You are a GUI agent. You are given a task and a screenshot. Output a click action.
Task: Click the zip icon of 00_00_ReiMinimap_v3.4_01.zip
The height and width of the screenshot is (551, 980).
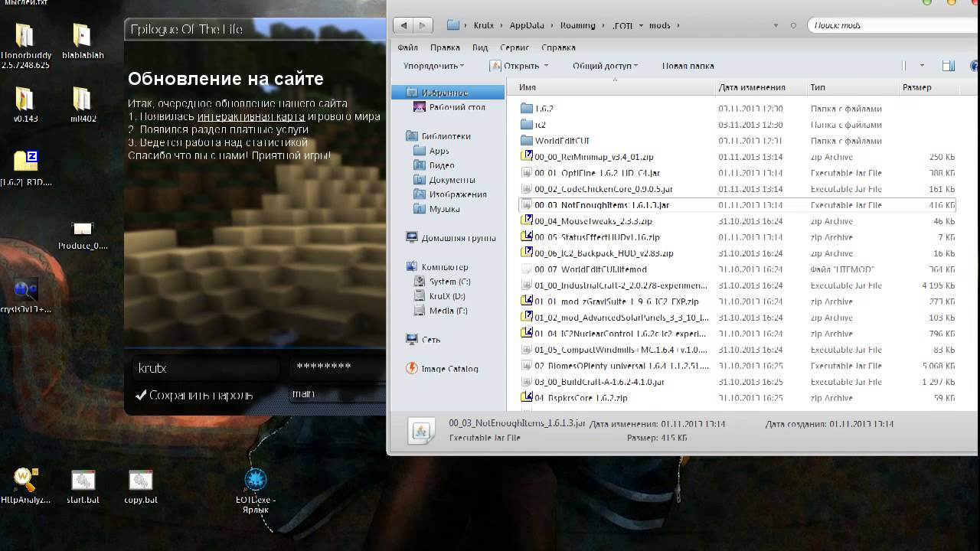(526, 157)
